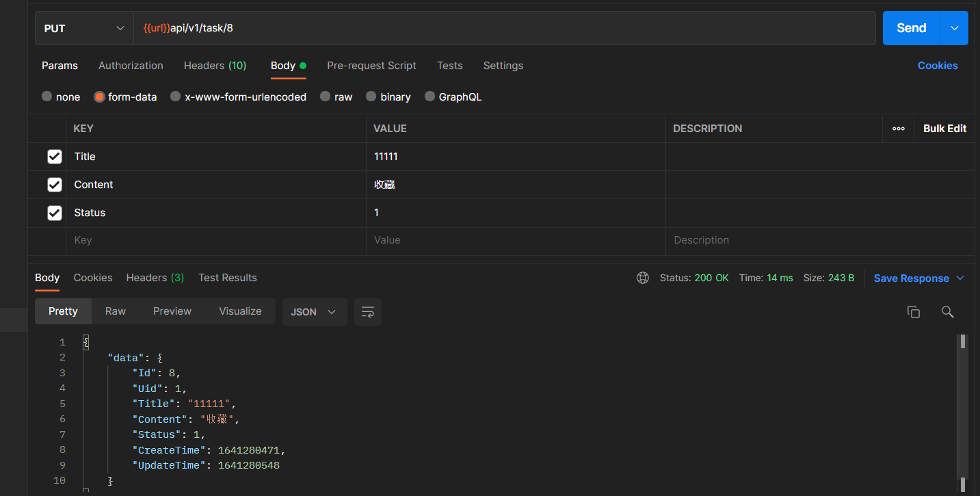Screen dimensions: 980x496
Task: Click the Title value cell 11111
Action: (516, 157)
